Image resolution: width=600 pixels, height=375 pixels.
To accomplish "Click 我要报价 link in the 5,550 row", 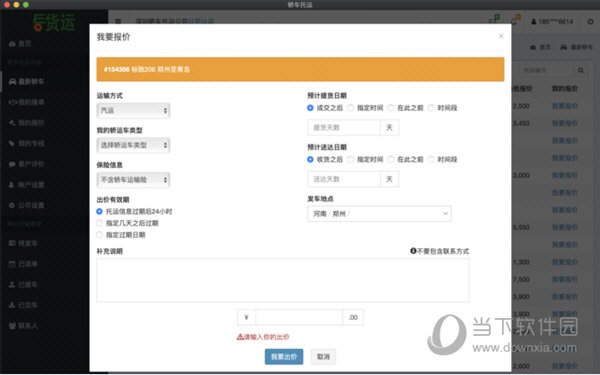I will (x=565, y=227).
